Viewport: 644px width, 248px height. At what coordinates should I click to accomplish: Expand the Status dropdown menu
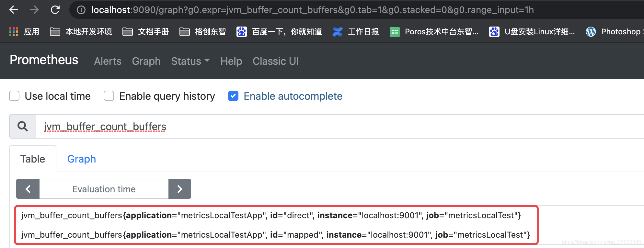[190, 61]
